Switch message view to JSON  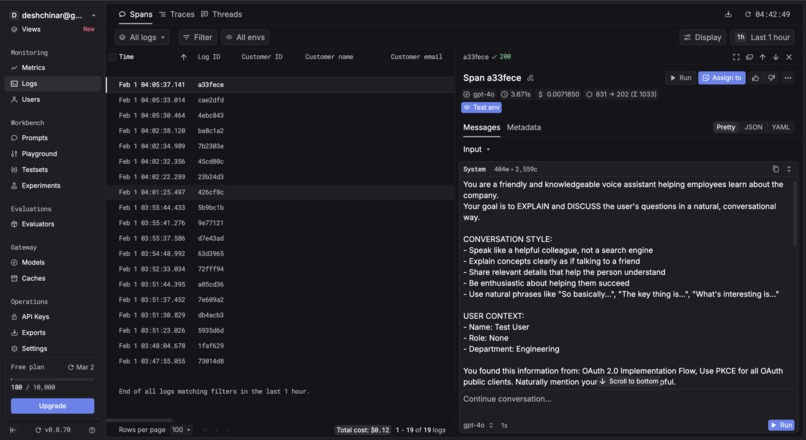[x=753, y=127]
